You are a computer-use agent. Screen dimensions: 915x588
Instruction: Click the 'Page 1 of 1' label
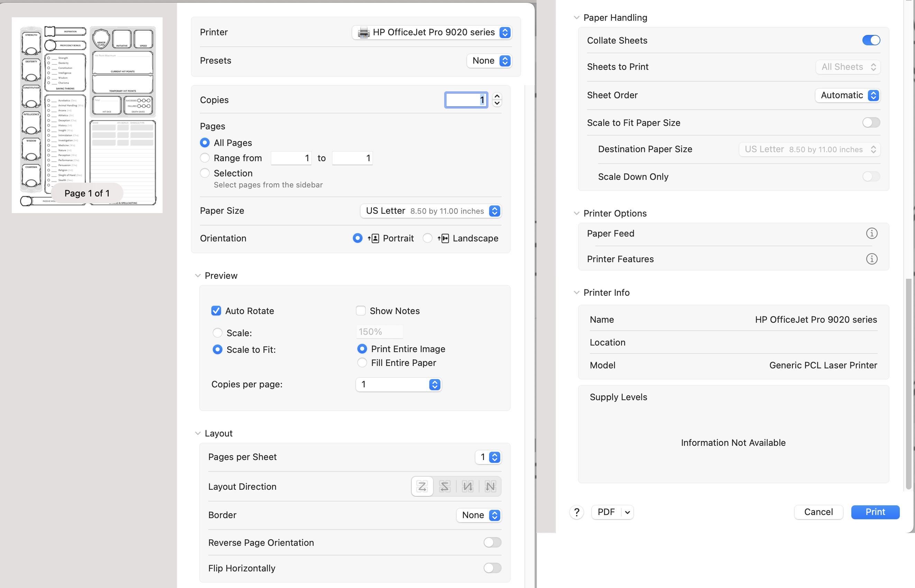pos(87,194)
